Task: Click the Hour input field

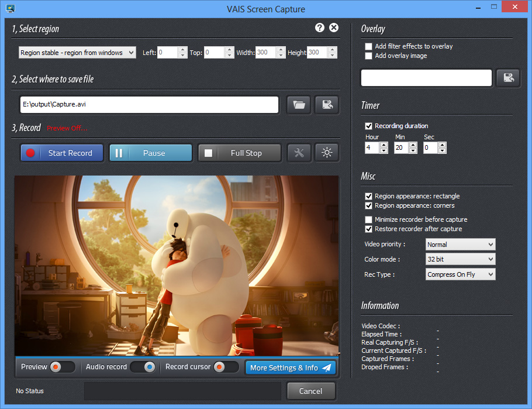Action: pos(372,148)
